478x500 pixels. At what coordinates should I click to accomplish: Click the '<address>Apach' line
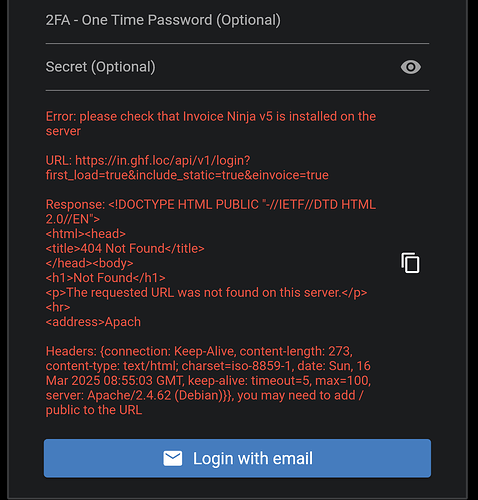(x=93, y=322)
